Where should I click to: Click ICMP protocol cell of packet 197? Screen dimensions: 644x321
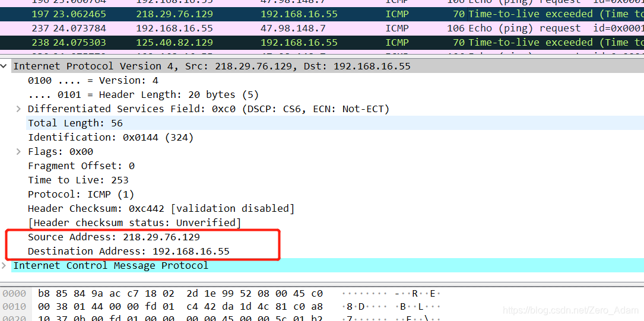pos(397,14)
